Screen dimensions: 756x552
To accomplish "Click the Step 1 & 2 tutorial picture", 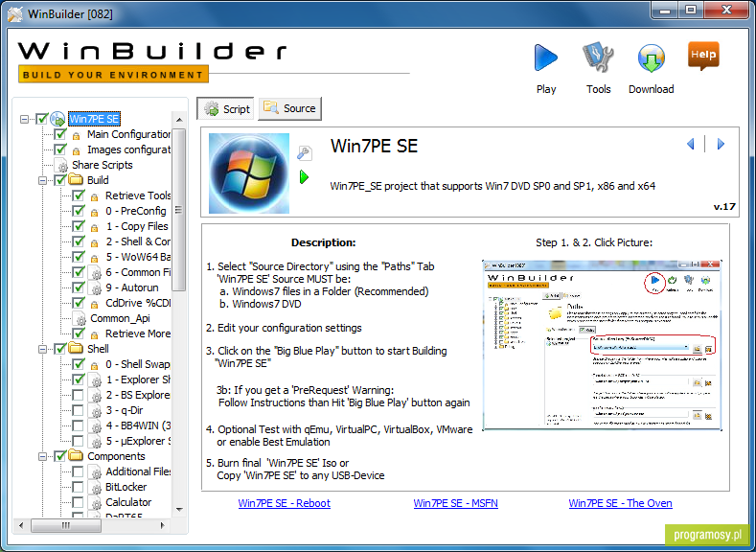I will point(602,345).
